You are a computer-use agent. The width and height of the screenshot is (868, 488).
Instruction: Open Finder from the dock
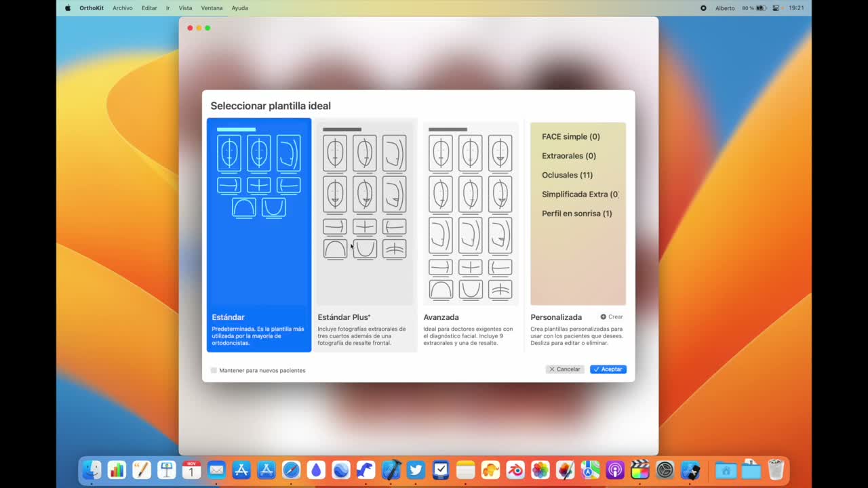tap(92, 470)
